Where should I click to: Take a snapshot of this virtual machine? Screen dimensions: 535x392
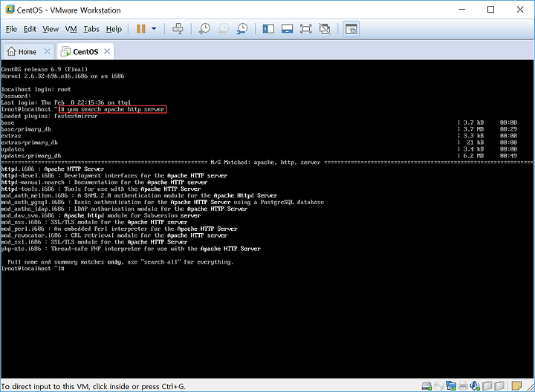pos(204,29)
